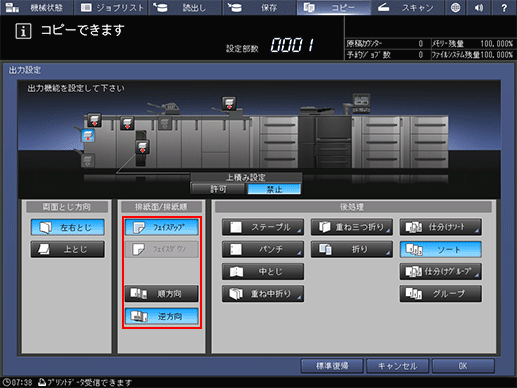
Task: Select the elevated center output tray icon
Action: click(x=229, y=103)
